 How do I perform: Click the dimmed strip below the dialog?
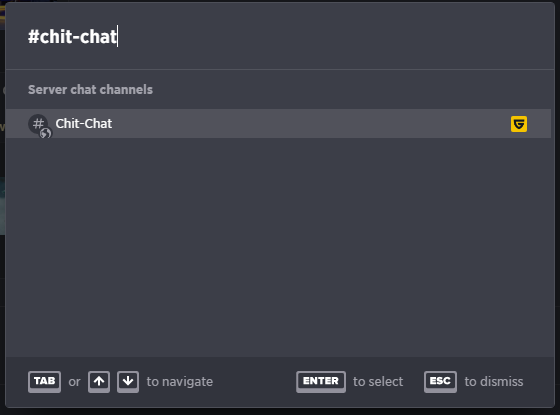(280, 412)
